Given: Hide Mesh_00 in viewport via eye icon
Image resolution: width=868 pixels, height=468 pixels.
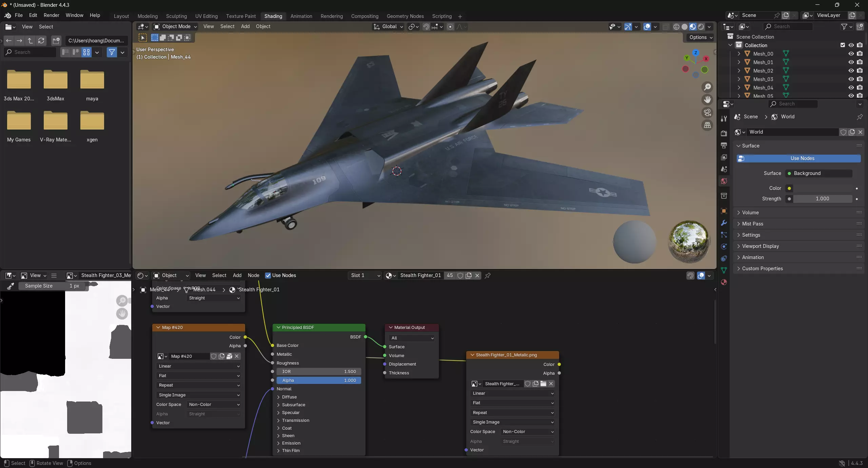Looking at the screenshot, I should (851, 54).
